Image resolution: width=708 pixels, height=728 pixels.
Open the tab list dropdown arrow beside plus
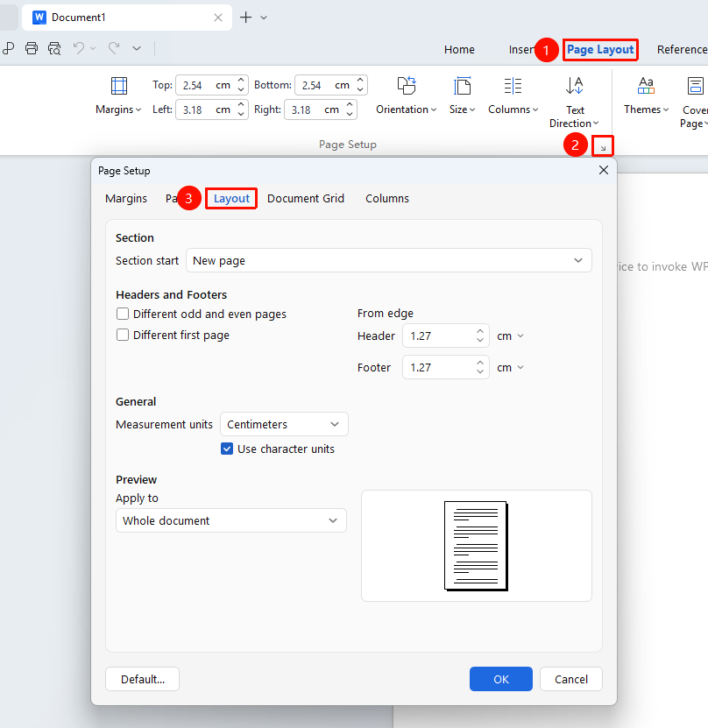(x=264, y=18)
